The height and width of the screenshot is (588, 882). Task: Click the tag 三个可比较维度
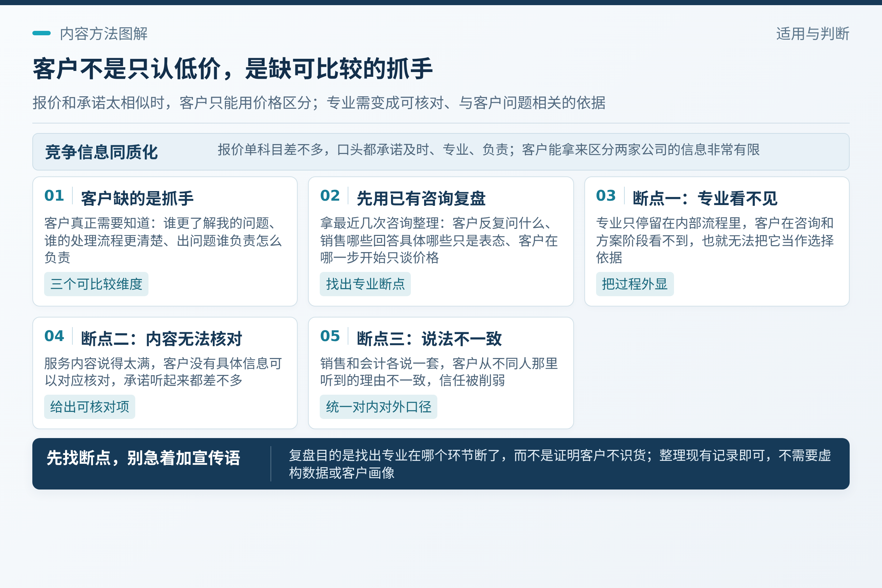tap(96, 284)
